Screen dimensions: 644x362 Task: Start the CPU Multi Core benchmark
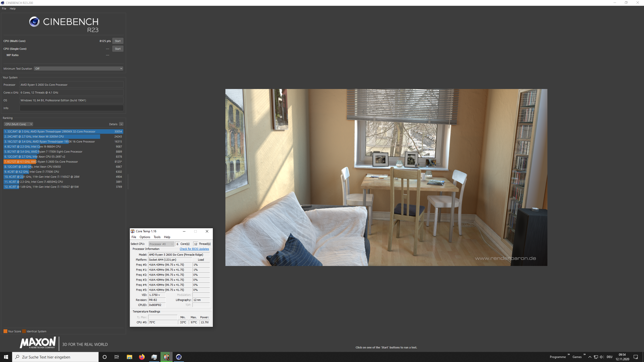(x=118, y=41)
